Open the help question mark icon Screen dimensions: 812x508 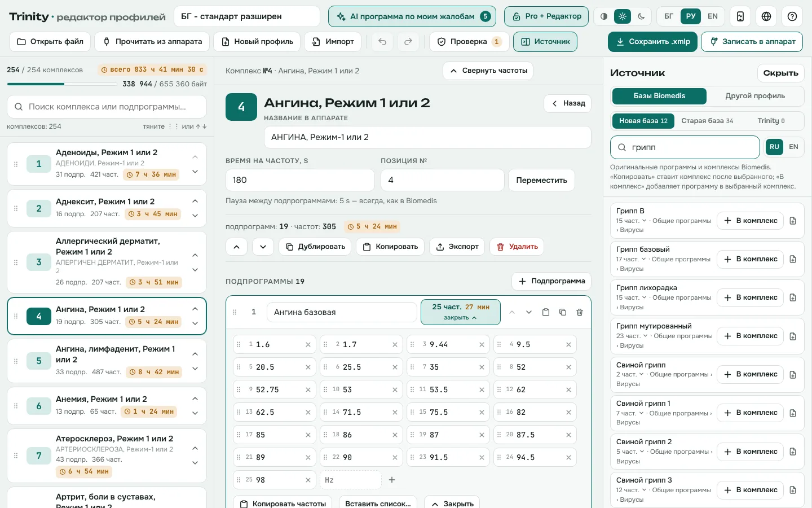click(x=792, y=16)
